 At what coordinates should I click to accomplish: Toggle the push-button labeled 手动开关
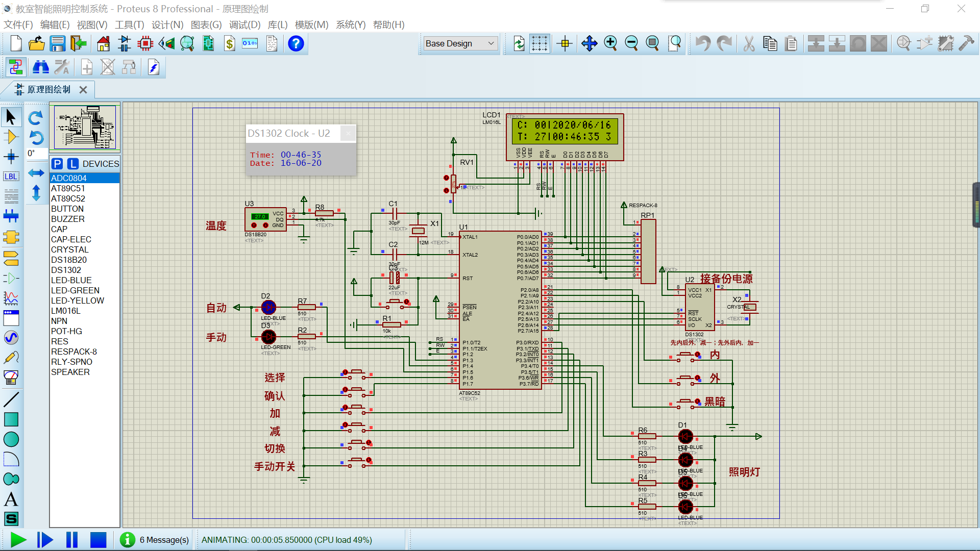(357, 462)
